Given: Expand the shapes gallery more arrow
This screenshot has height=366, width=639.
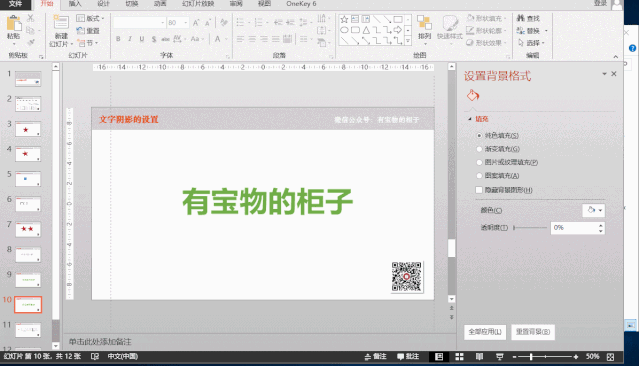Looking at the screenshot, I should click(408, 41).
